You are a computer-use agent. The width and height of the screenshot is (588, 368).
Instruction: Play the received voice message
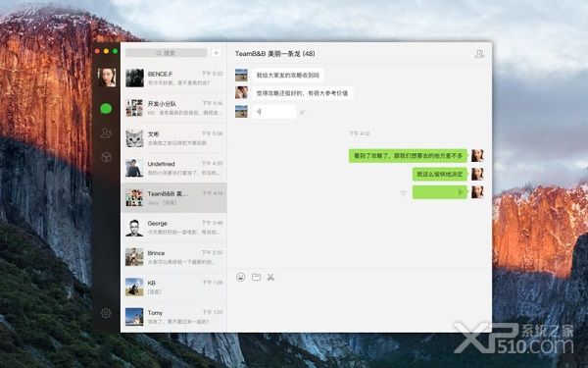click(274, 112)
